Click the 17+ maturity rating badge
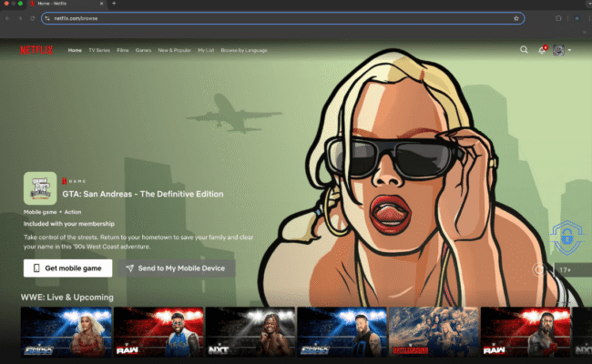 click(x=572, y=270)
